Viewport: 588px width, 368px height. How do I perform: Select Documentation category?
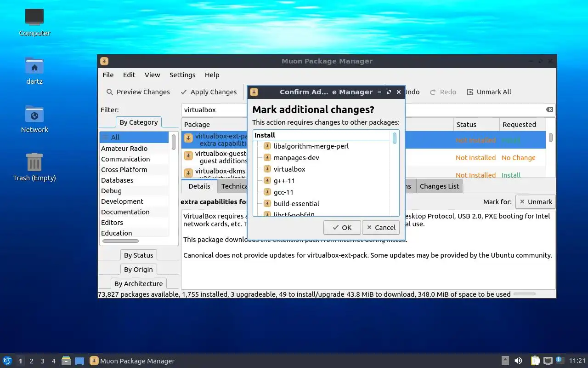[135, 212]
